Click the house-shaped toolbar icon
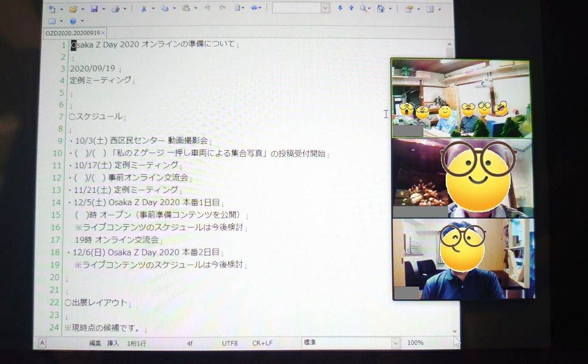 (381, 9)
